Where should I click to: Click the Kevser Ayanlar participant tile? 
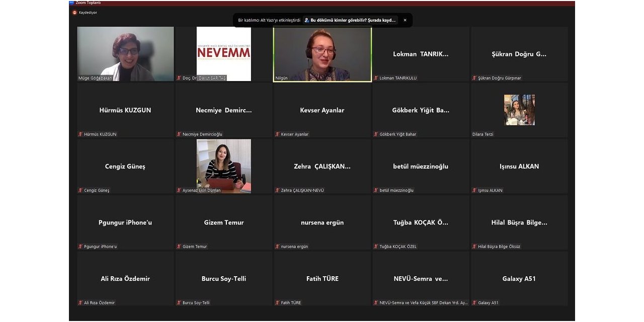322,110
